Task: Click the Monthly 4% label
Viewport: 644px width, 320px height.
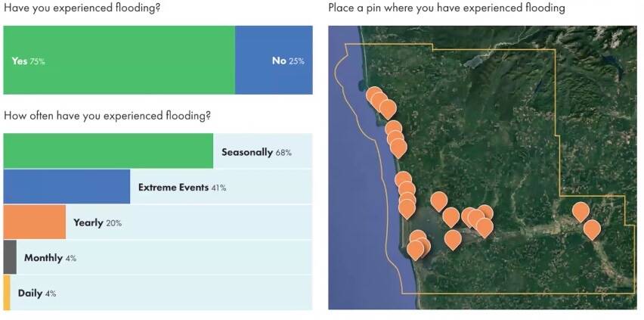Action: 50,258
